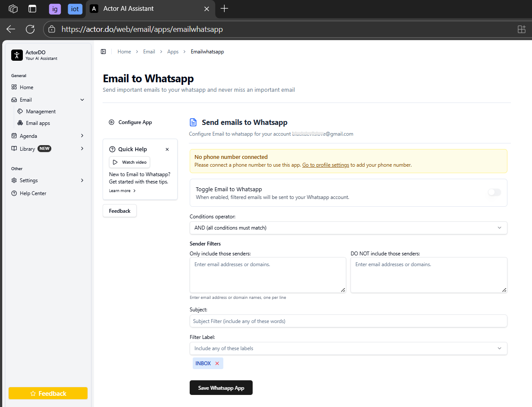Click the Only include those senders textbox
This screenshot has height=407, width=532.
point(267,275)
